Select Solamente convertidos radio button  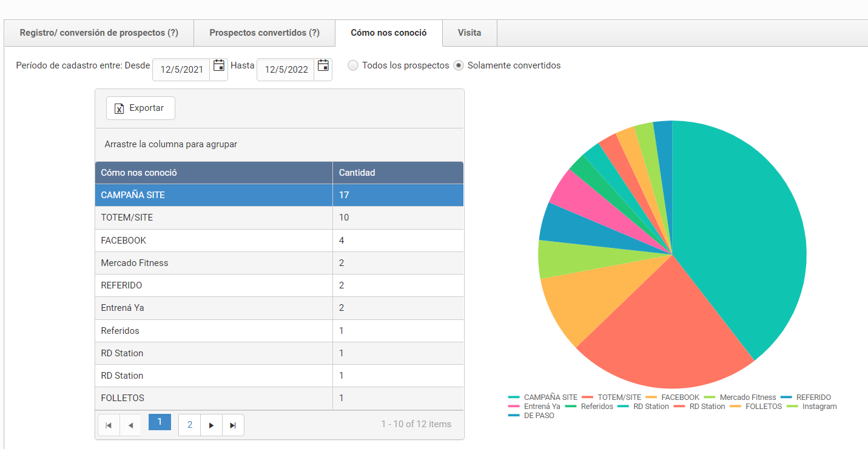click(459, 65)
